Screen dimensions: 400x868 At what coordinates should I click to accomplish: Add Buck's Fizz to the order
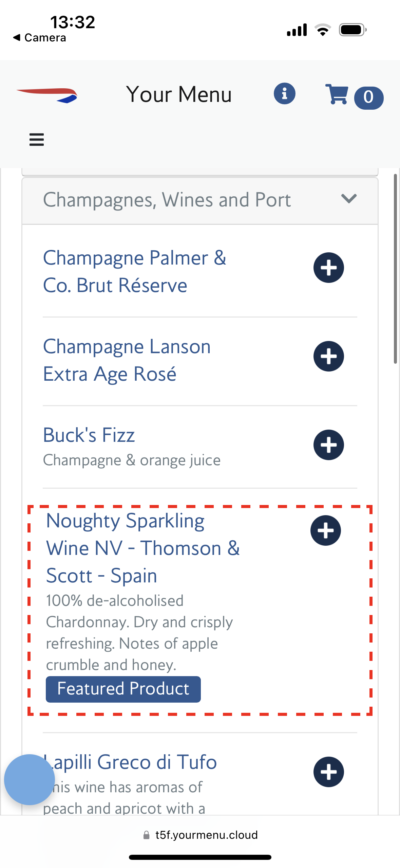328,445
